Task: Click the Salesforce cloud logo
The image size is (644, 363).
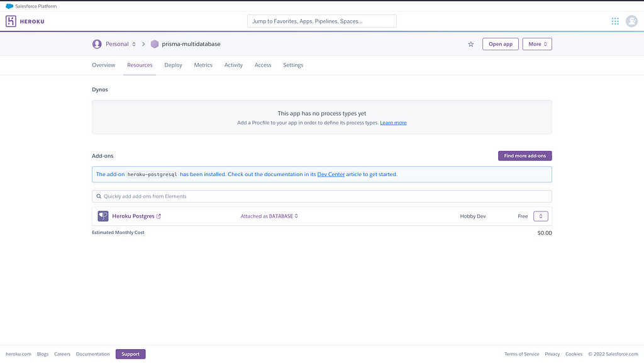Action: click(x=9, y=6)
